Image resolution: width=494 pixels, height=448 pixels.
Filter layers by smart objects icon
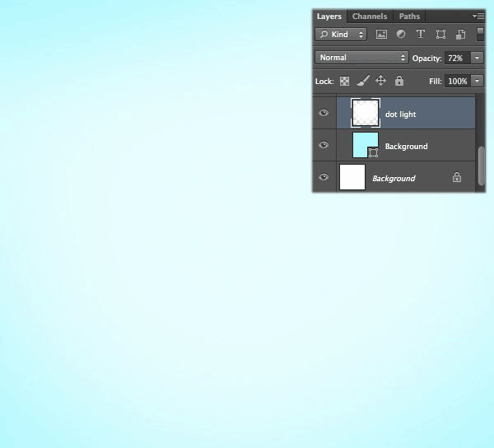[460, 34]
